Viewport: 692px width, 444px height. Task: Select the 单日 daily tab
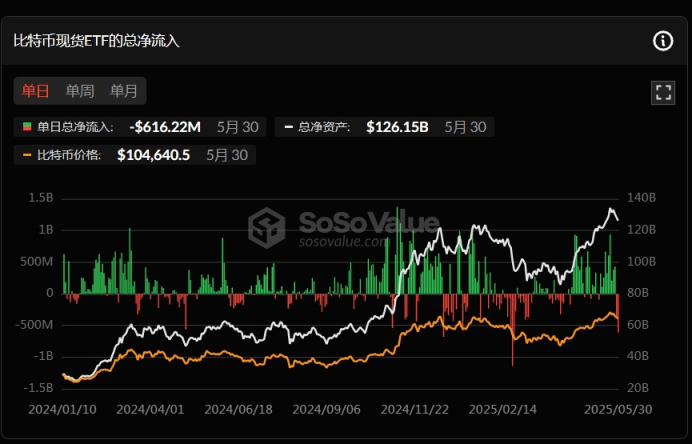[35, 91]
